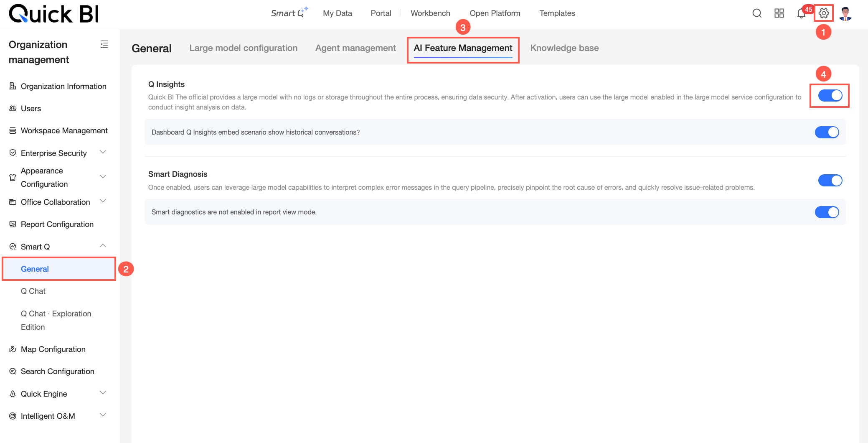This screenshot has height=443, width=868.
Task: Click the Intelligent O&M icon
Action: (x=13, y=416)
